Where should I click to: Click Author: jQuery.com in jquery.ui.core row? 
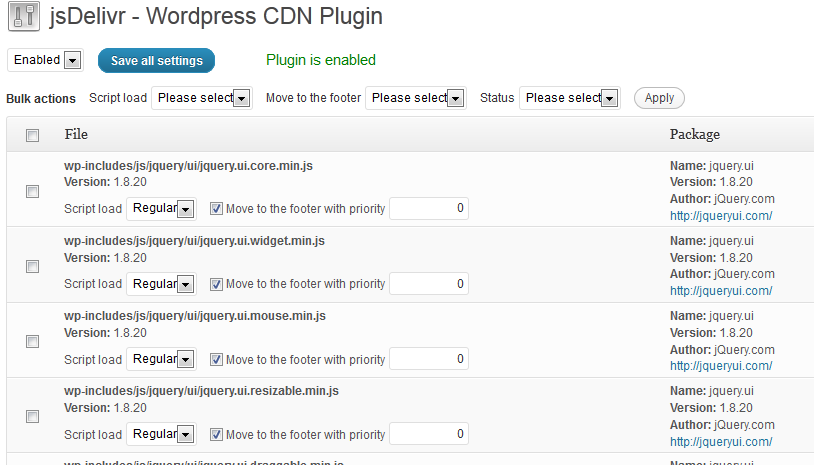click(722, 199)
